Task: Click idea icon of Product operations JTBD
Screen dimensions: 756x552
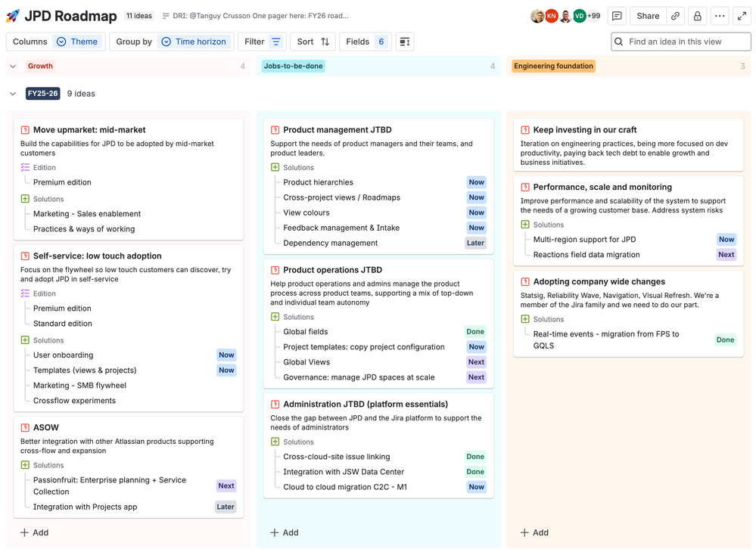Action: 275,270
